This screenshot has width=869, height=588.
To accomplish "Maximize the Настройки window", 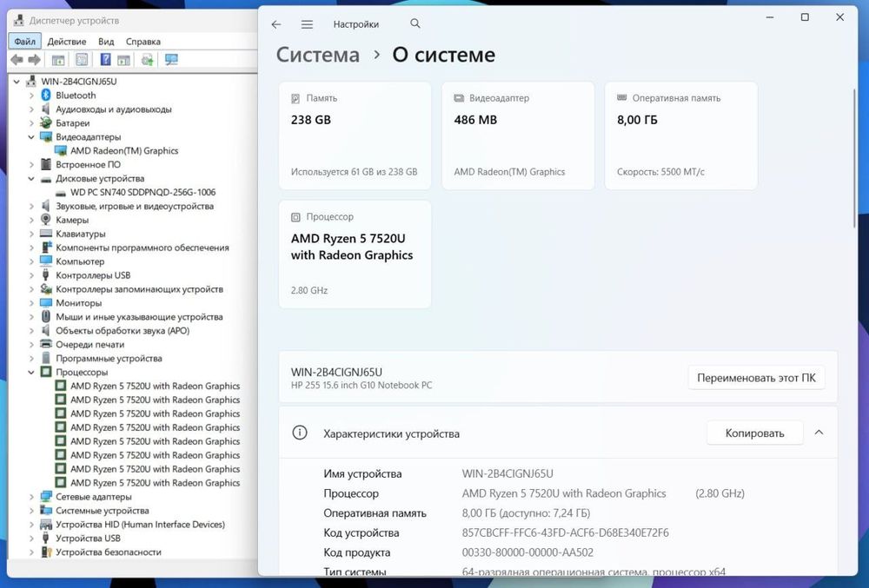I will point(805,17).
